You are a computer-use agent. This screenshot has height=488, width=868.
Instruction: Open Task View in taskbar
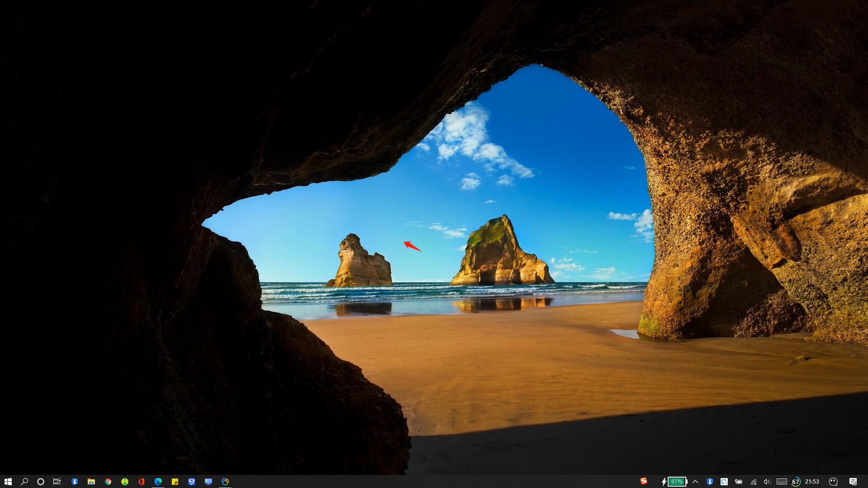(57, 482)
